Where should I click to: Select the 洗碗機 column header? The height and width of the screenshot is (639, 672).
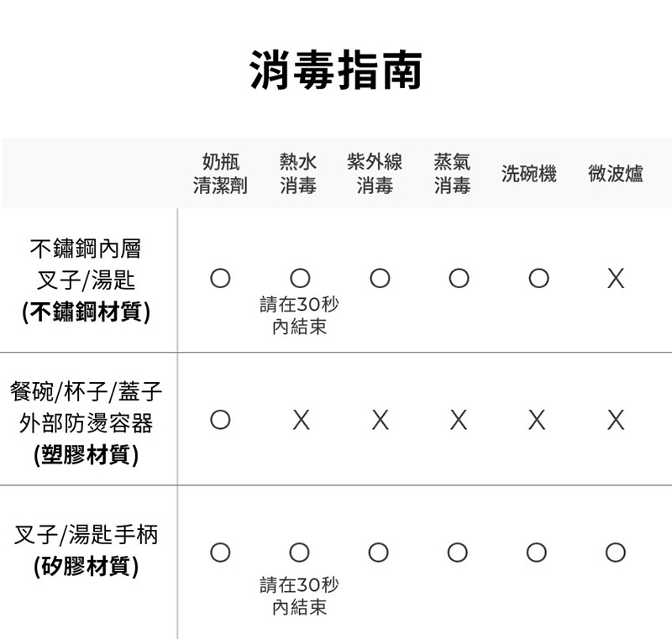click(x=528, y=174)
